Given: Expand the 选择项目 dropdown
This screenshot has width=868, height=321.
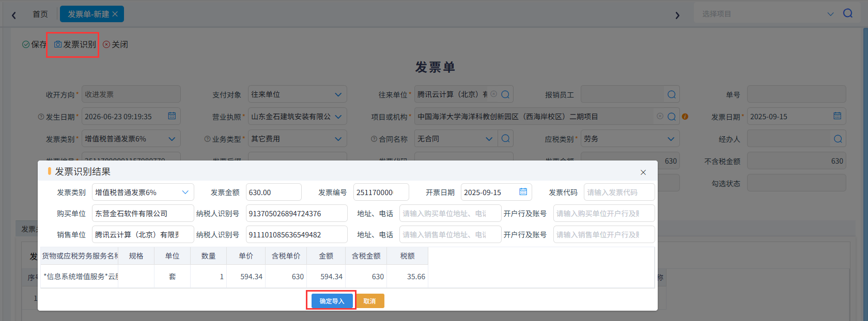Looking at the screenshot, I should tap(830, 14).
